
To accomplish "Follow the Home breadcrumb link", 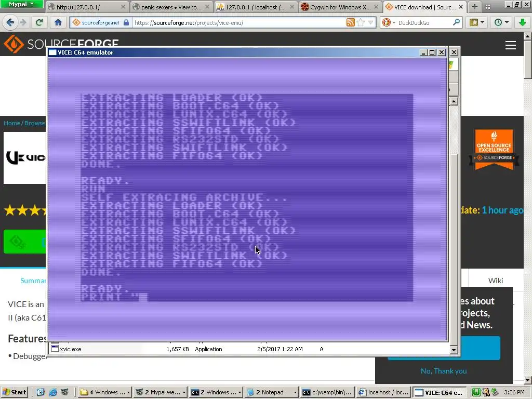I will 11,123.
